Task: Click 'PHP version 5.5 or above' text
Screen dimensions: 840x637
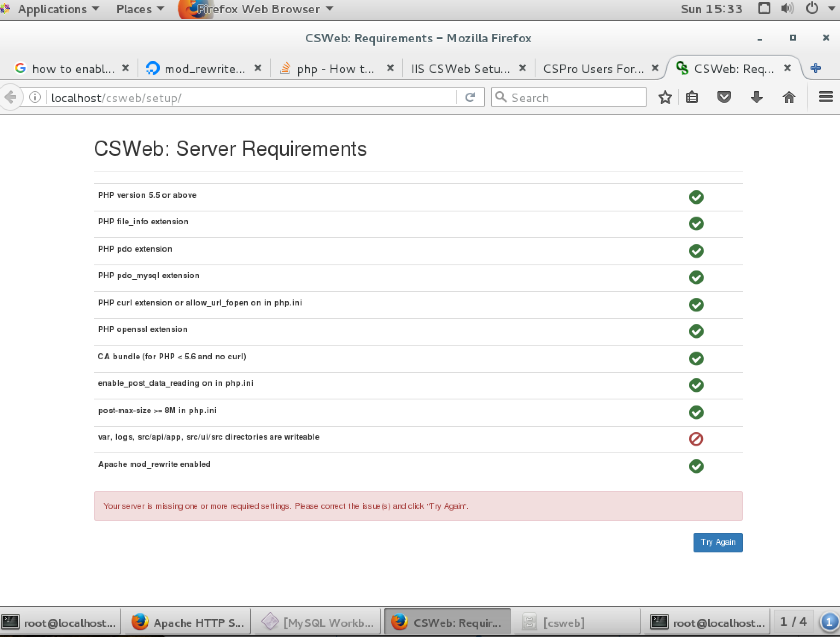Action: pos(147,195)
